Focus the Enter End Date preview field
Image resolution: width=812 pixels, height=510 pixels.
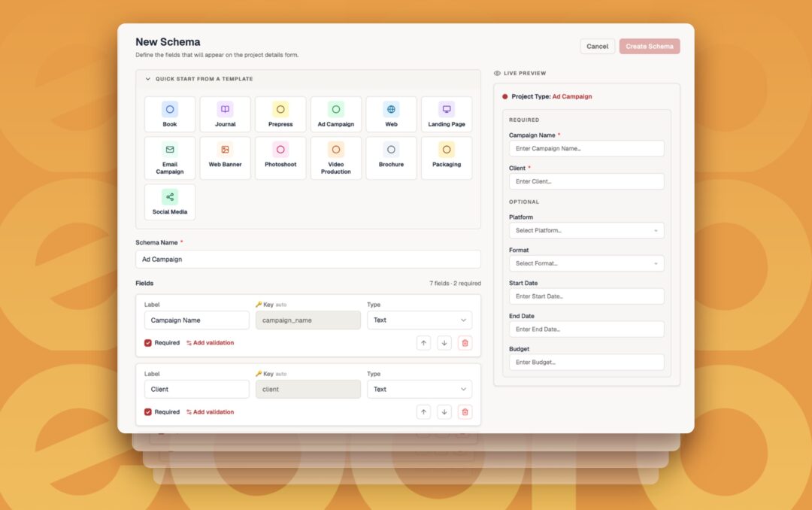(586, 329)
